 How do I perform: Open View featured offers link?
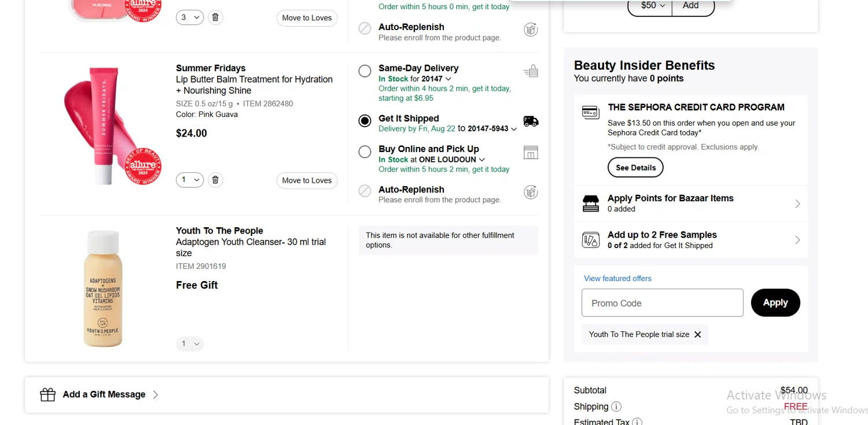click(x=617, y=278)
